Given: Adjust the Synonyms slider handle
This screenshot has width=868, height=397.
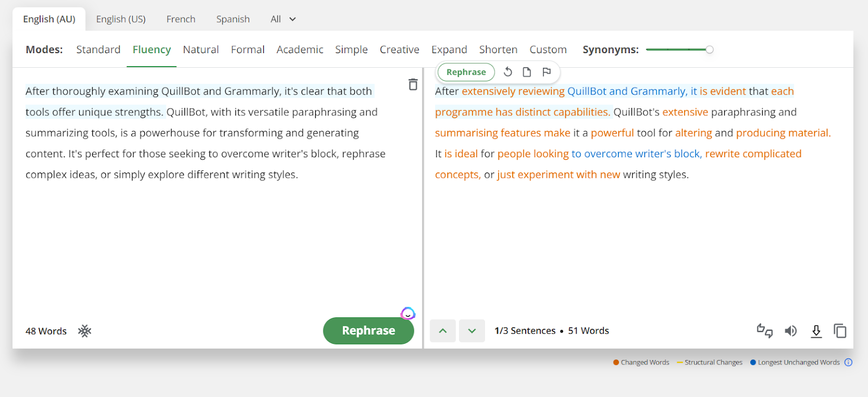Looking at the screenshot, I should tap(709, 49).
